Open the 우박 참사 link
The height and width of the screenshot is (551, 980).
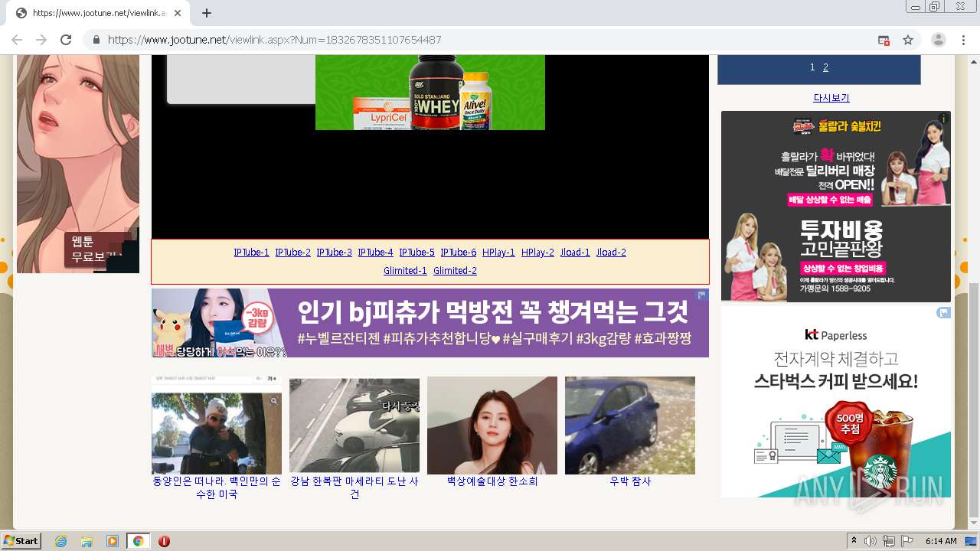[630, 481]
